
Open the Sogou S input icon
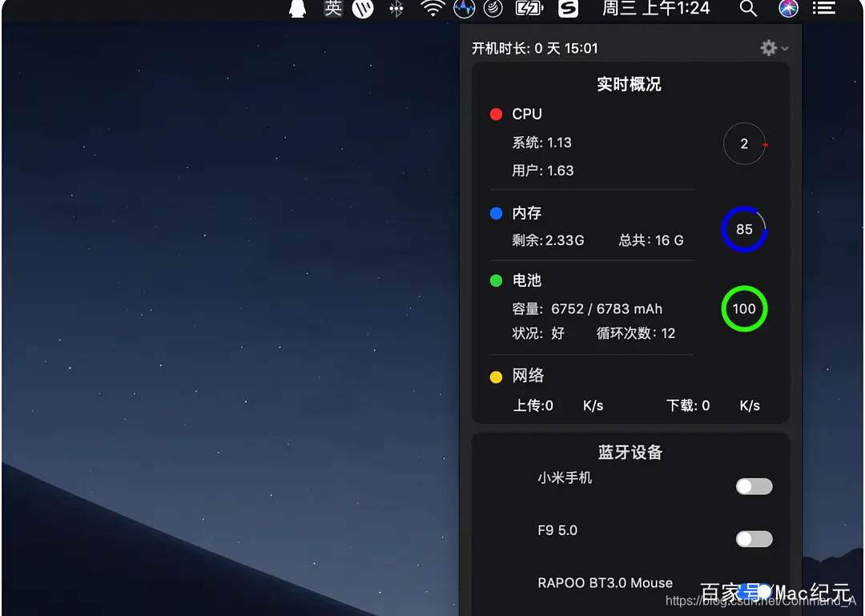point(568,8)
